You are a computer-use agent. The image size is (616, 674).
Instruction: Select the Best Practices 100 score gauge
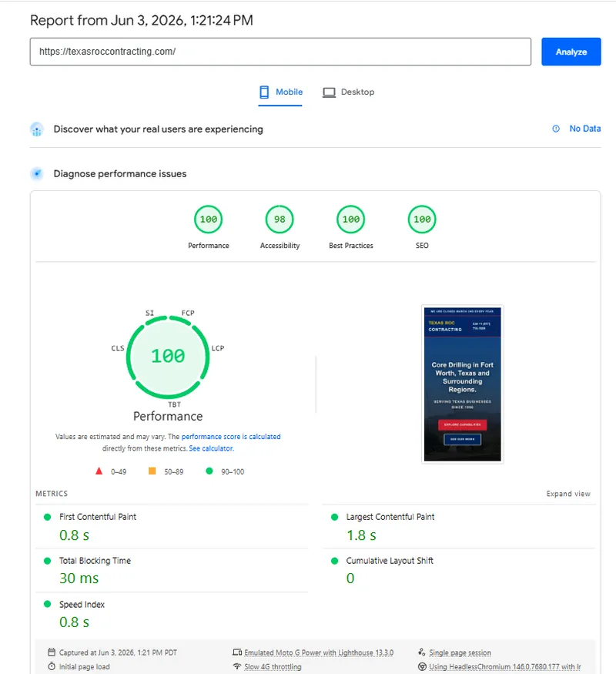pos(351,220)
